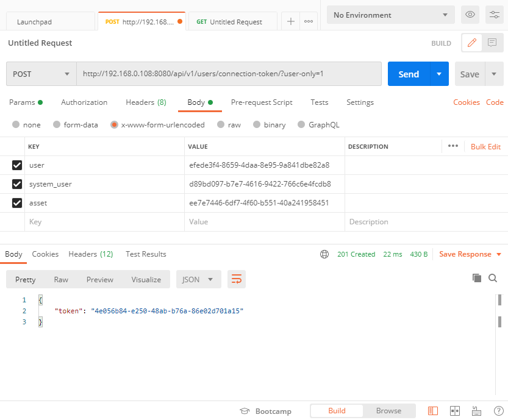The width and height of the screenshot is (508, 420).
Task: Click the blue Send button
Action: click(x=408, y=74)
